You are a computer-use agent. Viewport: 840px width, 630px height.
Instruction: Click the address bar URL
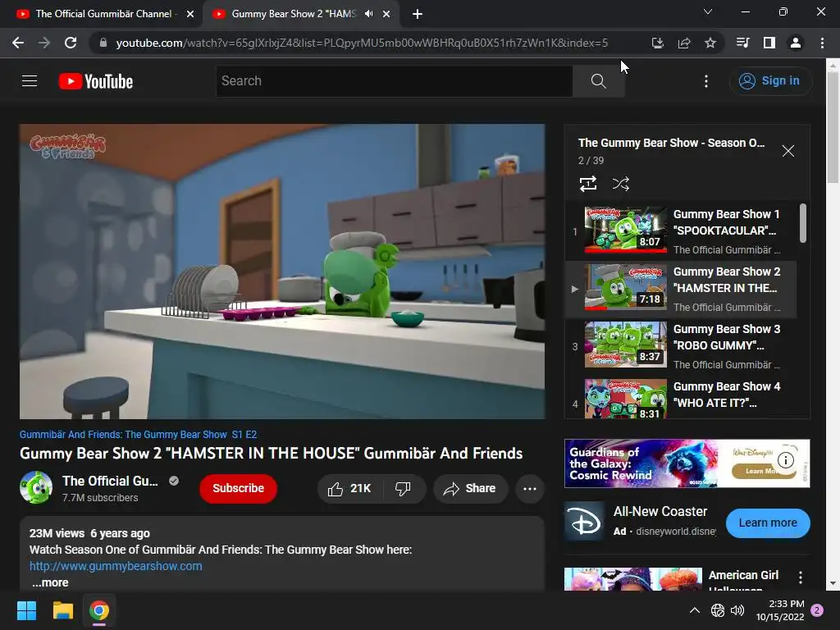[362, 43]
